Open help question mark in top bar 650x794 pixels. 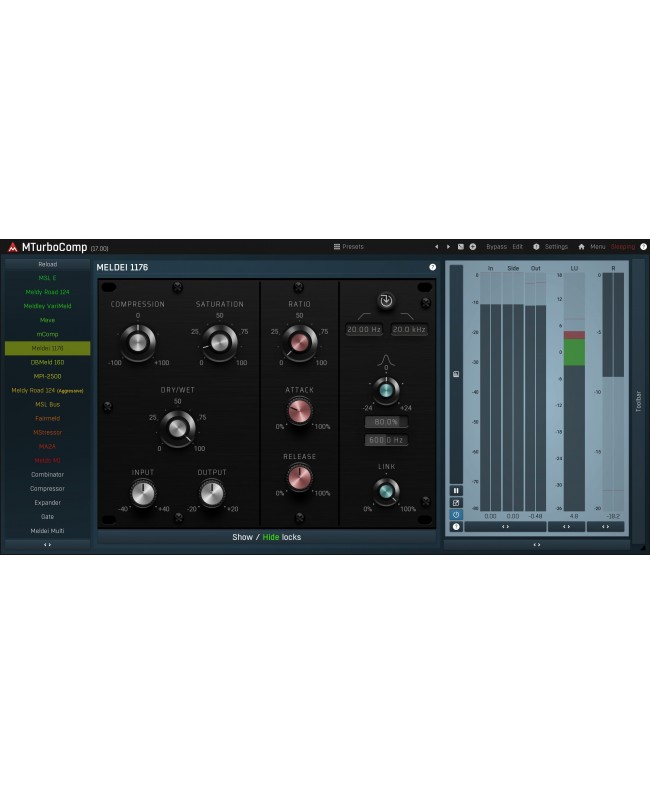click(643, 247)
